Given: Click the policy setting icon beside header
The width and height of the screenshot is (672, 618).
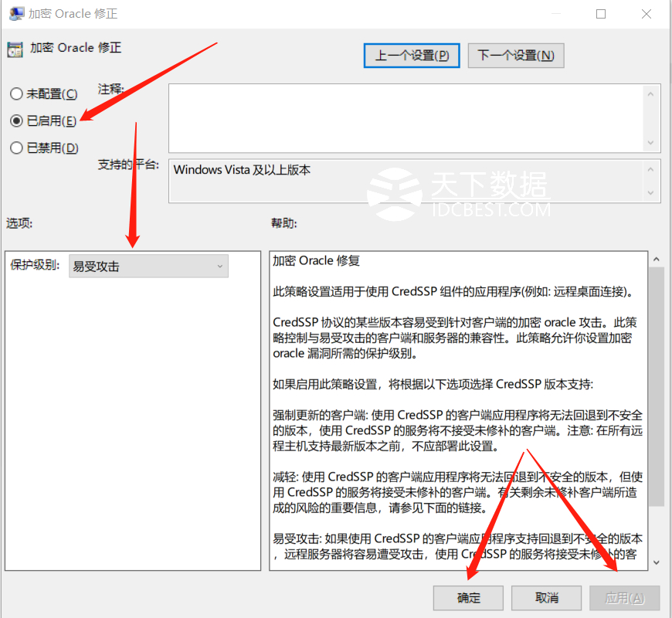Looking at the screenshot, I should coord(15,49).
